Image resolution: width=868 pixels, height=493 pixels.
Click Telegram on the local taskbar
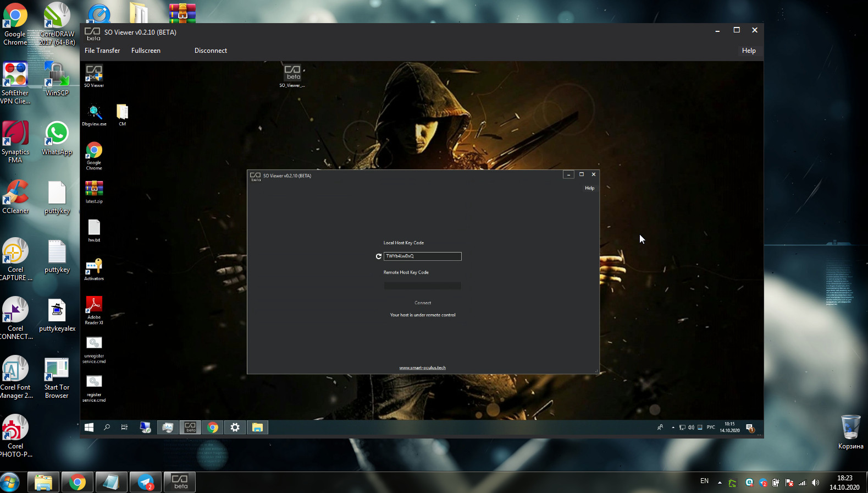(x=146, y=483)
